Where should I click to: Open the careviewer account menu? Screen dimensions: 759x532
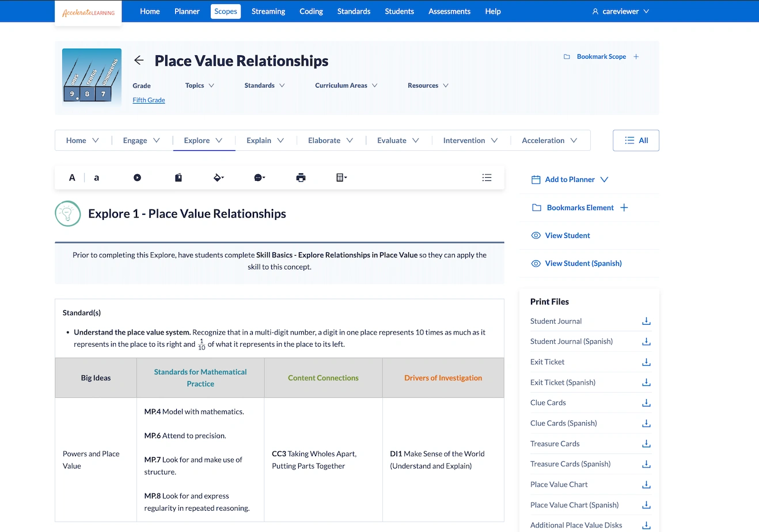(x=620, y=12)
